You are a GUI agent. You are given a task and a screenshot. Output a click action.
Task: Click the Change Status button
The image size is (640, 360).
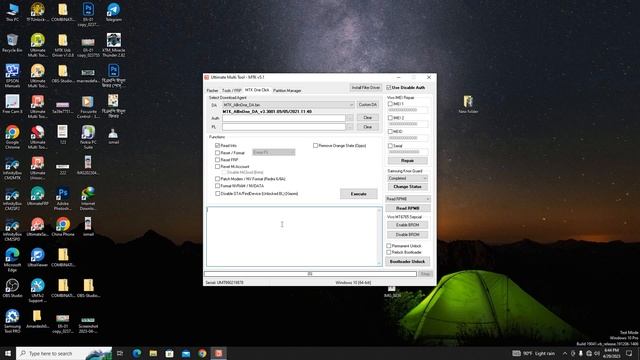(x=407, y=187)
